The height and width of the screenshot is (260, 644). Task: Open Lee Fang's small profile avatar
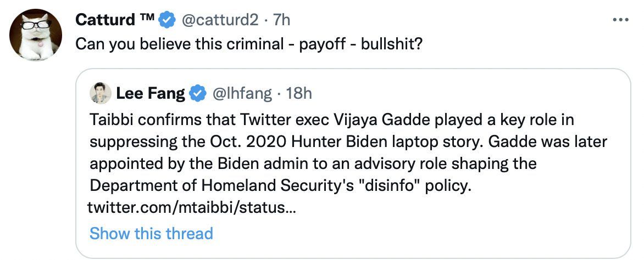point(101,94)
